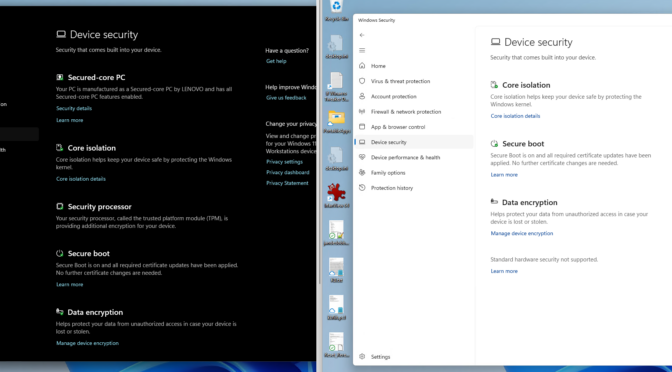Open the Privacy dashboard link
The width and height of the screenshot is (672, 372).
287,173
